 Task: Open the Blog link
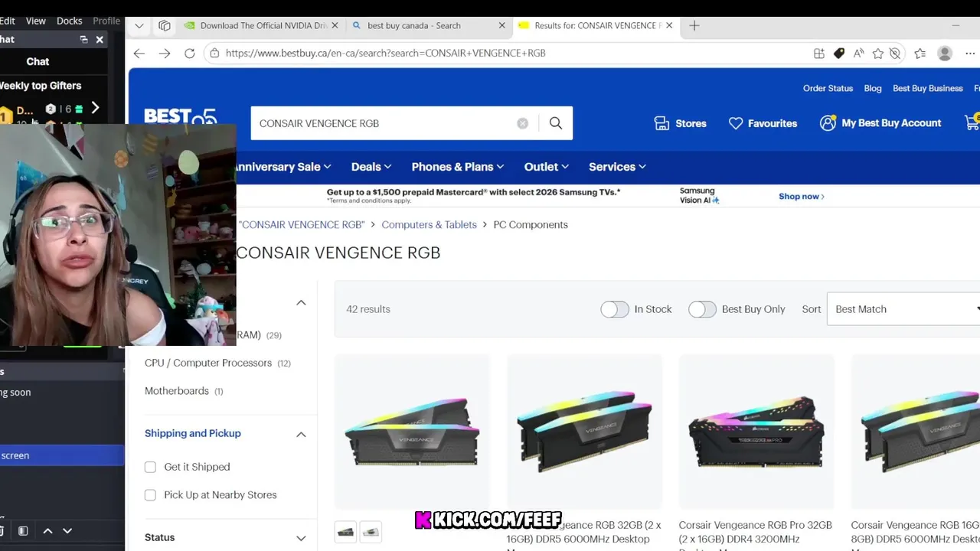(x=873, y=88)
